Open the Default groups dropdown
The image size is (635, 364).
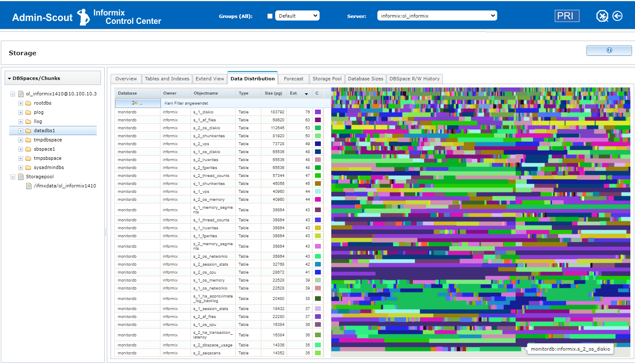coord(297,16)
